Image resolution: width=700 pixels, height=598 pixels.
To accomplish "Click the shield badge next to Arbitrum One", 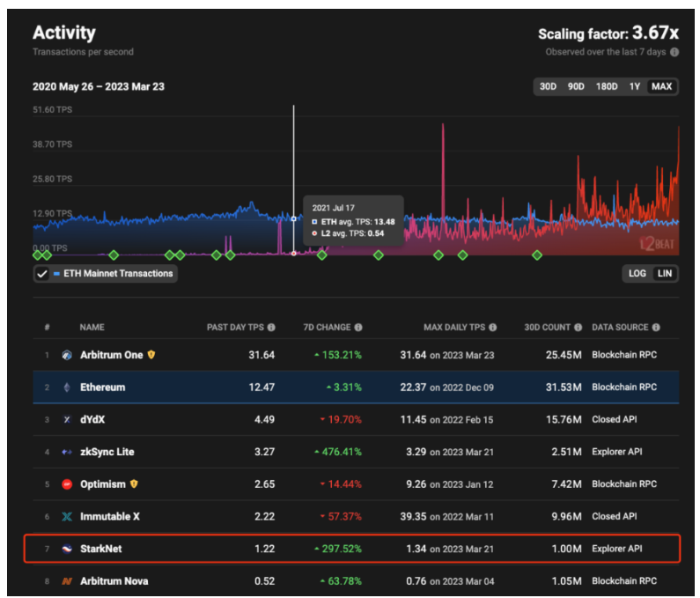I will 151,355.
